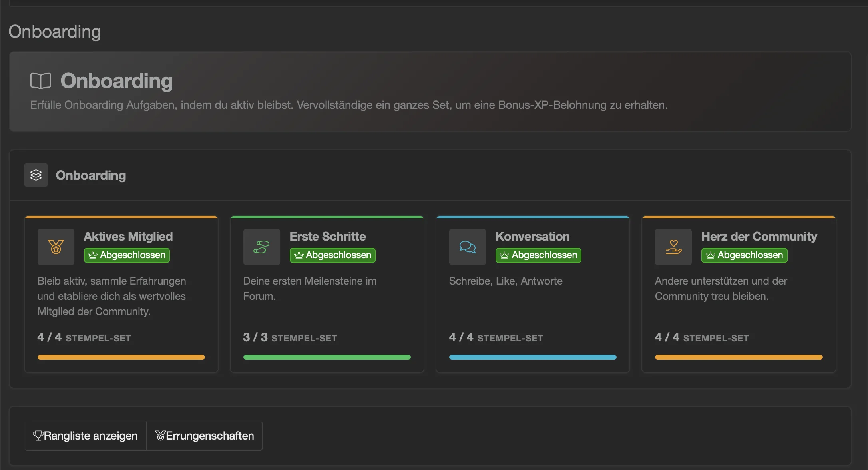Viewport: 868px width, 470px height.
Task: Click the orange progress bar of Herz der Community
Action: click(x=739, y=357)
